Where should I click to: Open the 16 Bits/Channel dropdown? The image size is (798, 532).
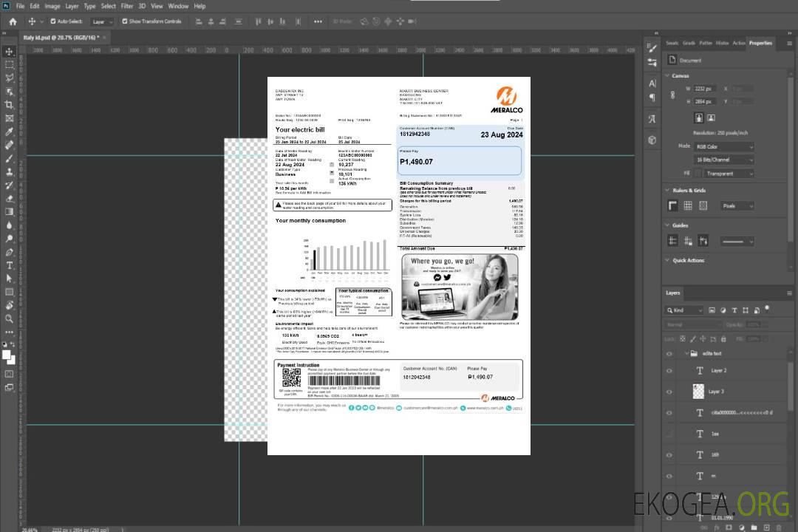click(x=723, y=160)
